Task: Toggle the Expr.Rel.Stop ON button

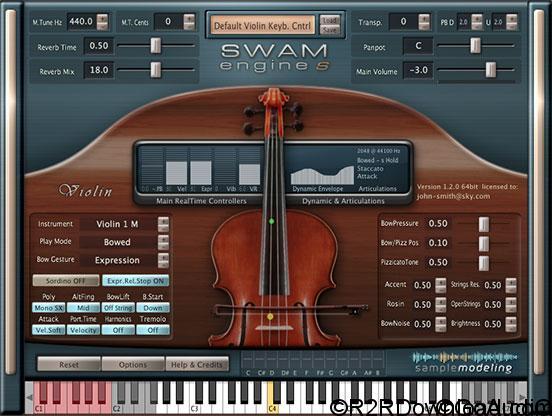Action: 136,281
